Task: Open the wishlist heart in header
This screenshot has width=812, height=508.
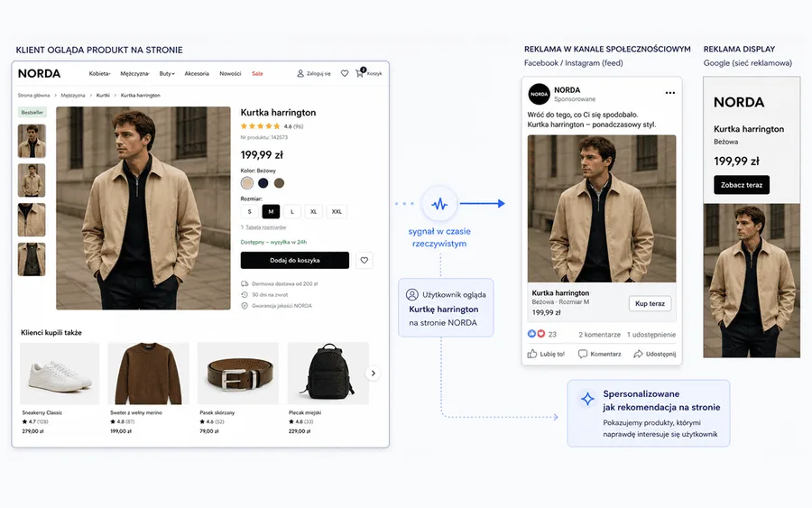Action: [345, 73]
